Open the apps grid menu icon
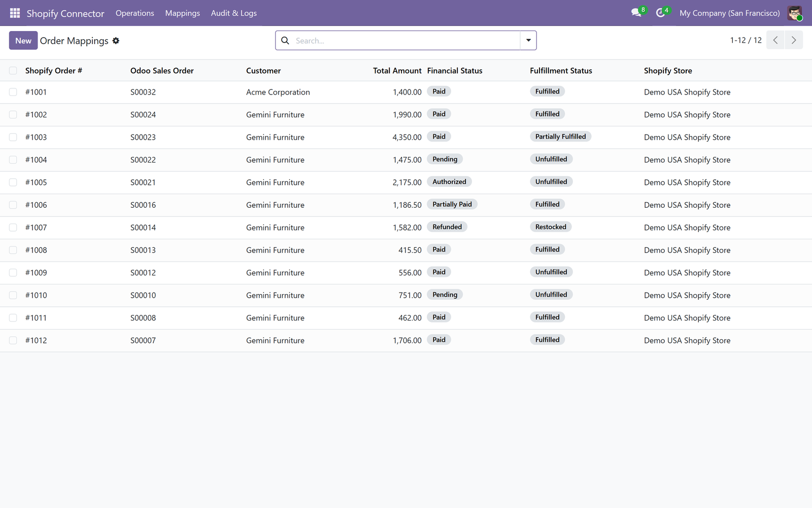Viewport: 812px width, 508px height. click(15, 13)
